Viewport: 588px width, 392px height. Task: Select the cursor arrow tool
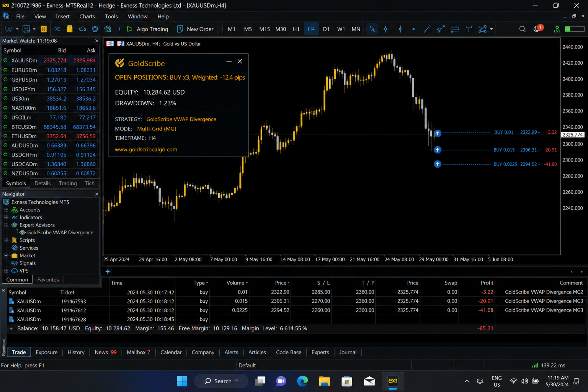pos(372,29)
